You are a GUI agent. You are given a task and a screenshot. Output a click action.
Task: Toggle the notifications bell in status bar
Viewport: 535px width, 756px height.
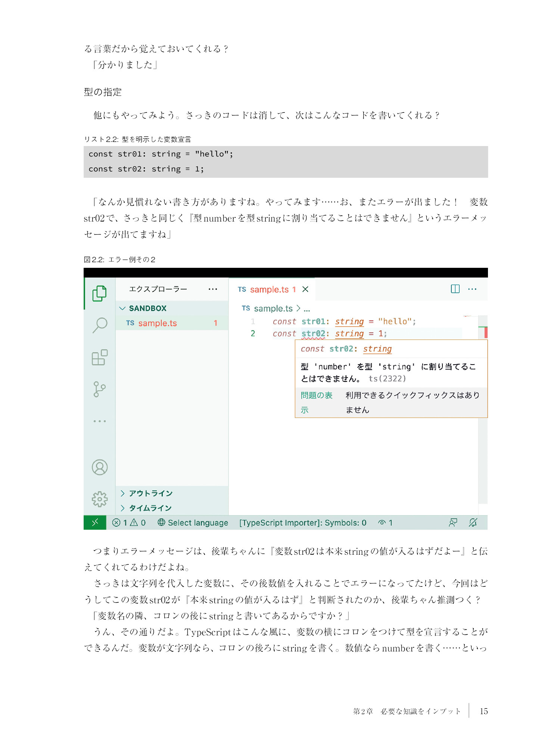pos(473,523)
